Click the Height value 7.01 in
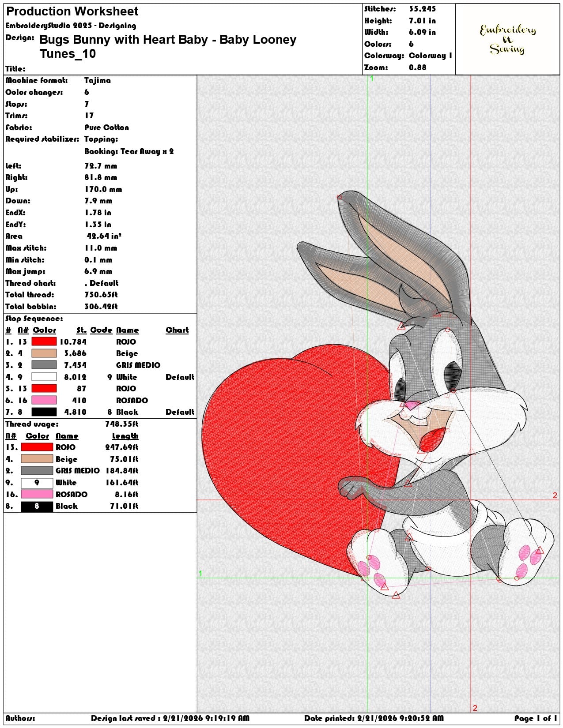563x728 pixels. pos(422,21)
